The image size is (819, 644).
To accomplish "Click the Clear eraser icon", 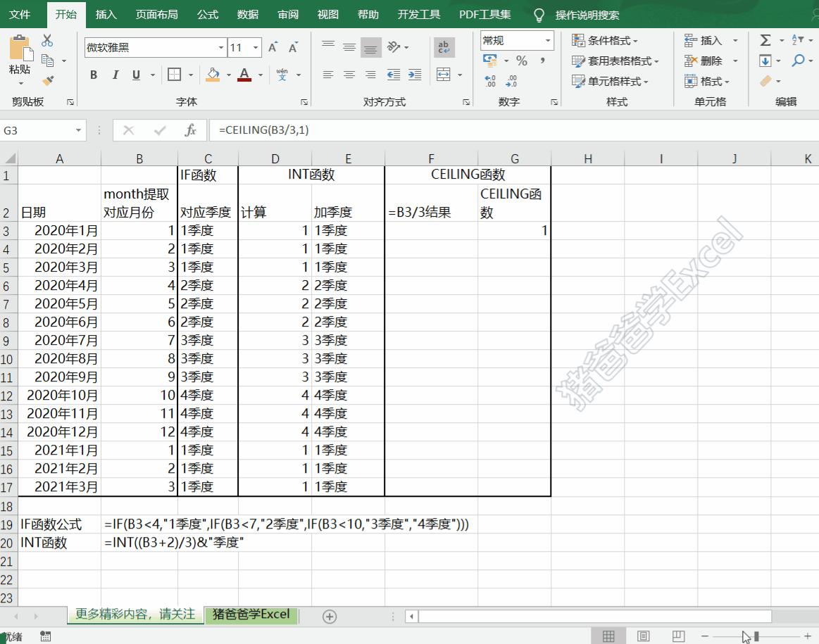I will [765, 81].
